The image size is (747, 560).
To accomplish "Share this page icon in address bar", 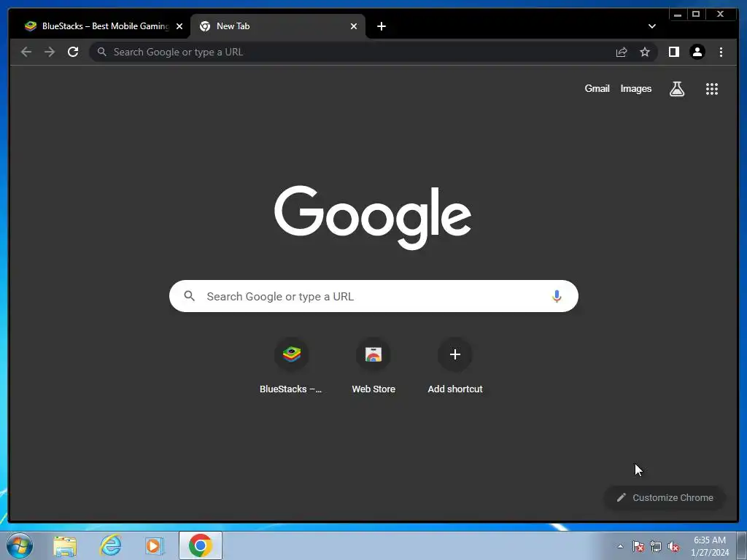I will [622, 52].
